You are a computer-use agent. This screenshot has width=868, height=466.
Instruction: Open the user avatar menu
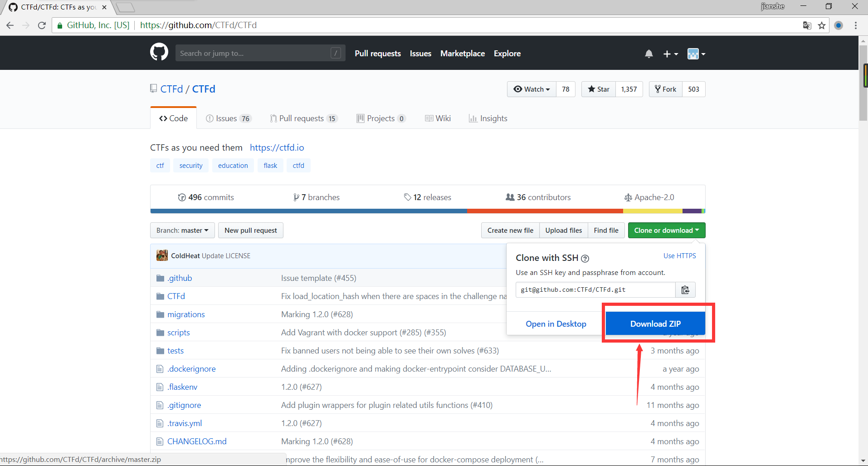696,54
